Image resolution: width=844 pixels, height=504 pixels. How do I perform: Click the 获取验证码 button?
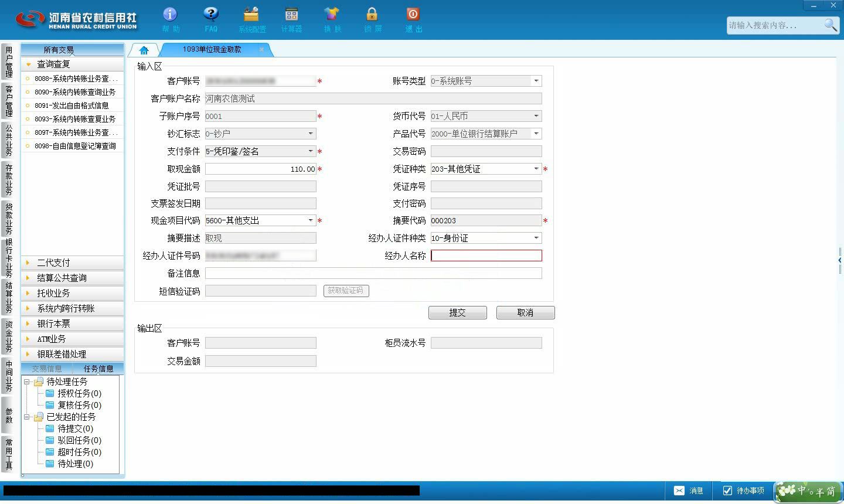(346, 291)
